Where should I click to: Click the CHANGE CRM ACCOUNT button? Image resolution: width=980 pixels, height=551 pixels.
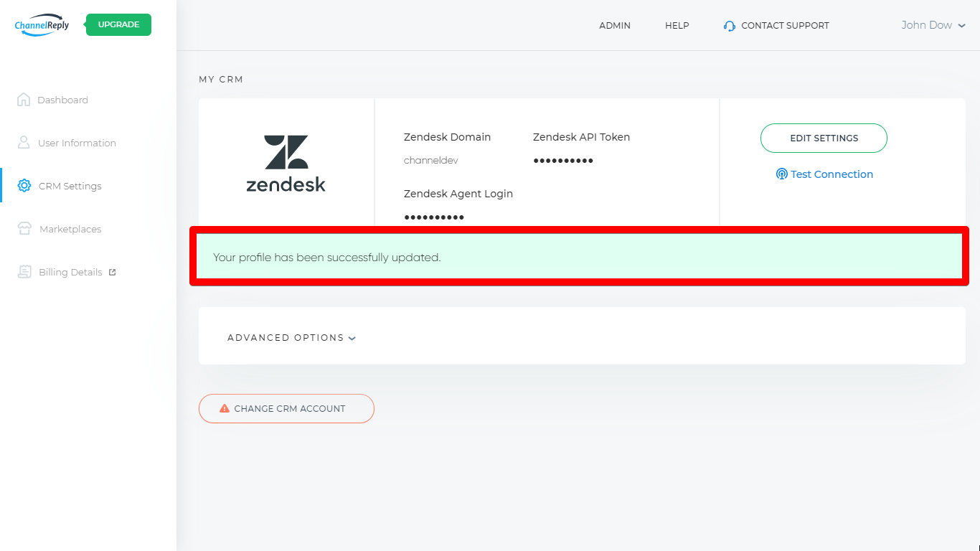tap(286, 408)
